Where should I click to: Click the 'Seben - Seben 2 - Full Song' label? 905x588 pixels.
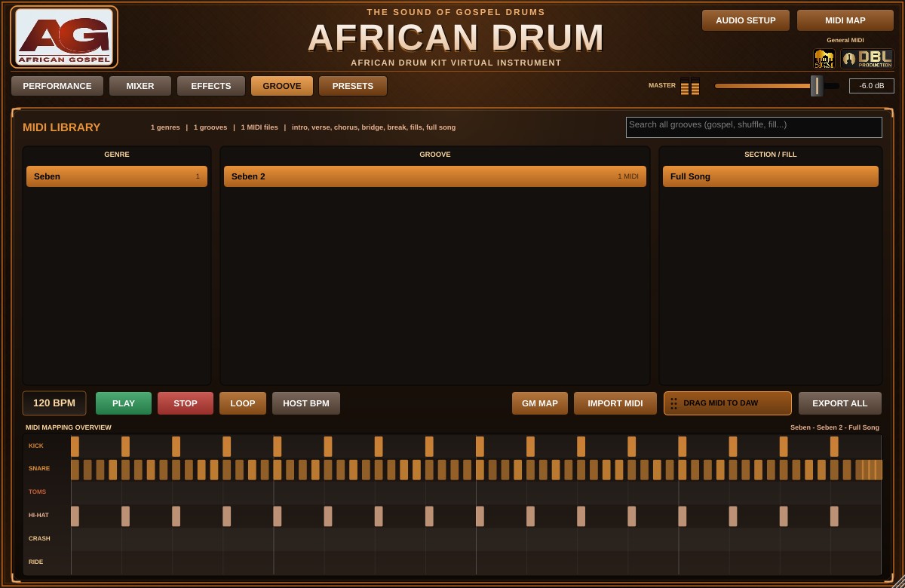pyautogui.click(x=835, y=427)
